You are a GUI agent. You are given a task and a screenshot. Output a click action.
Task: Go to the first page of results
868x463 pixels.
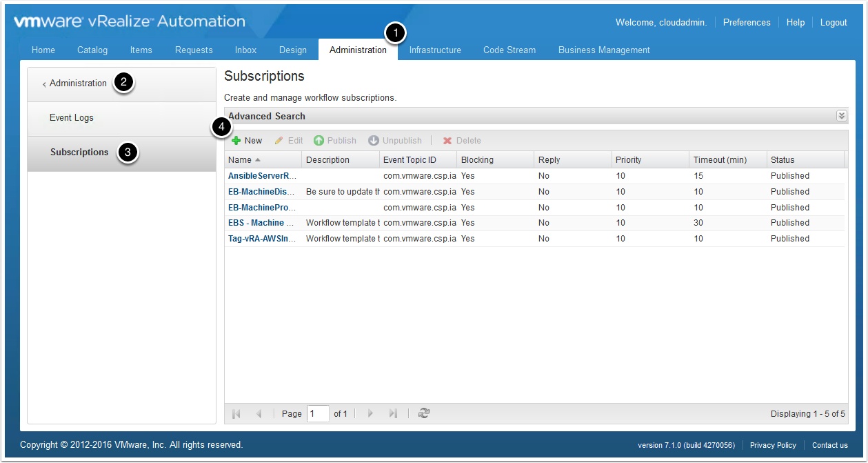[x=236, y=413]
